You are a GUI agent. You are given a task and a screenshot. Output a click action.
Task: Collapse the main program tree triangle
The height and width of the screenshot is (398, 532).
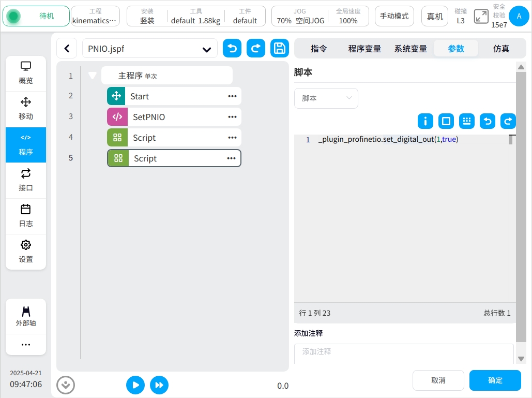coord(93,76)
